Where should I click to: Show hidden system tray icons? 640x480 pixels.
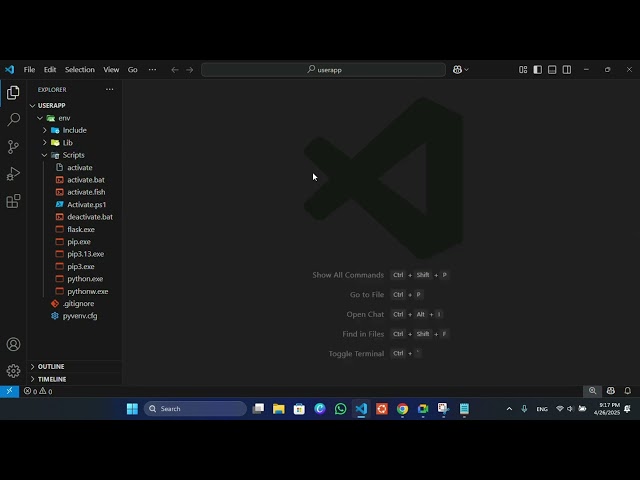point(509,409)
